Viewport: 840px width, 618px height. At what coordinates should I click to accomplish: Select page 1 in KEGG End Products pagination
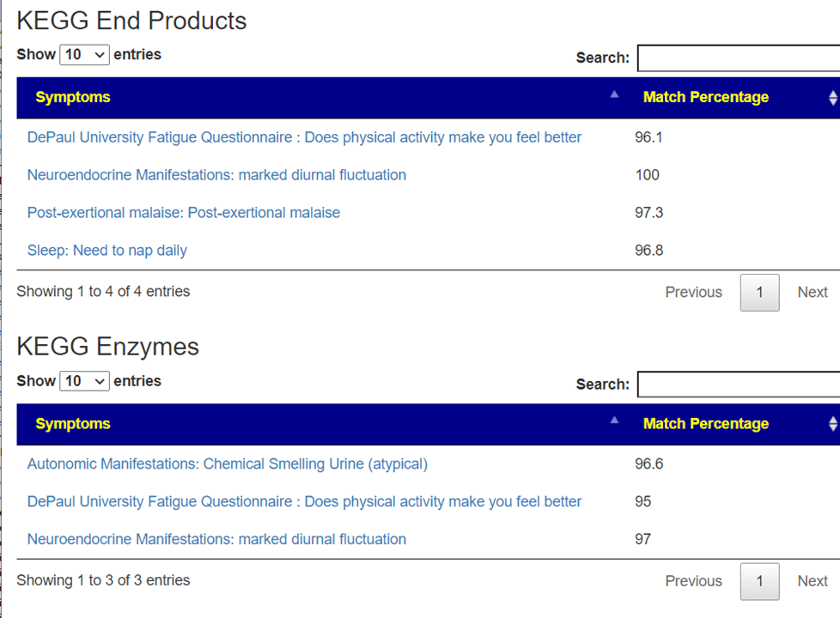coord(759,293)
